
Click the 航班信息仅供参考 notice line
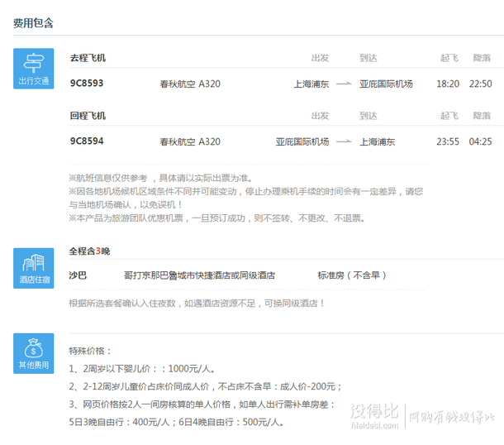pos(161,178)
